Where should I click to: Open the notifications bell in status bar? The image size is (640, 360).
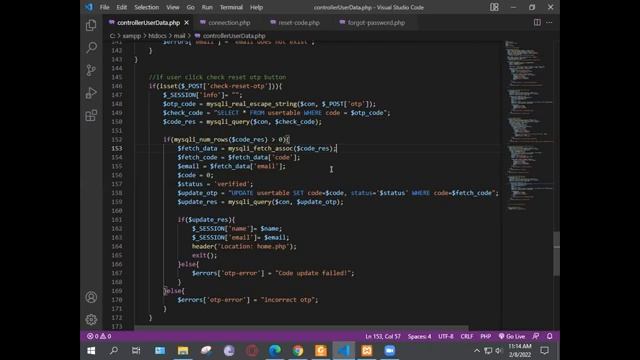549,336
